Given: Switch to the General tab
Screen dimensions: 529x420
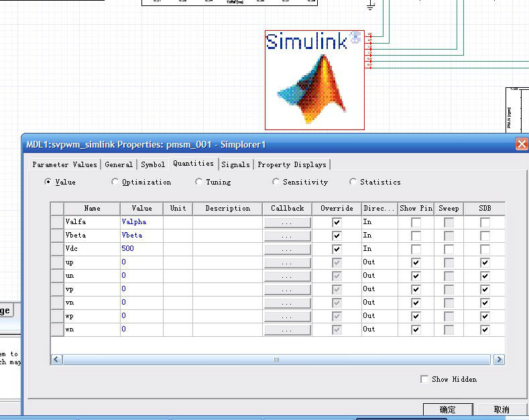Looking at the screenshot, I should tap(119, 164).
